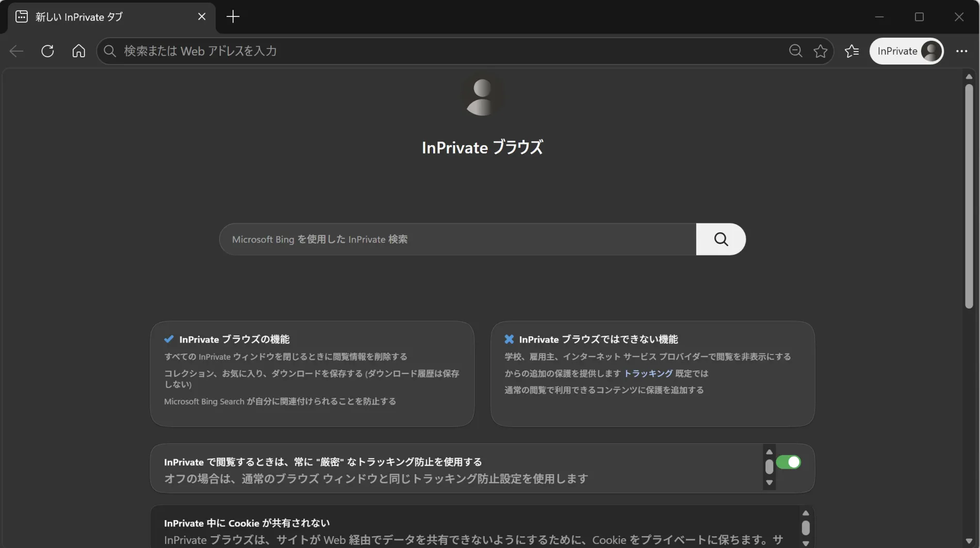This screenshot has height=548, width=980.
Task: Click the page scrollbar up arrow
Action: [x=969, y=77]
